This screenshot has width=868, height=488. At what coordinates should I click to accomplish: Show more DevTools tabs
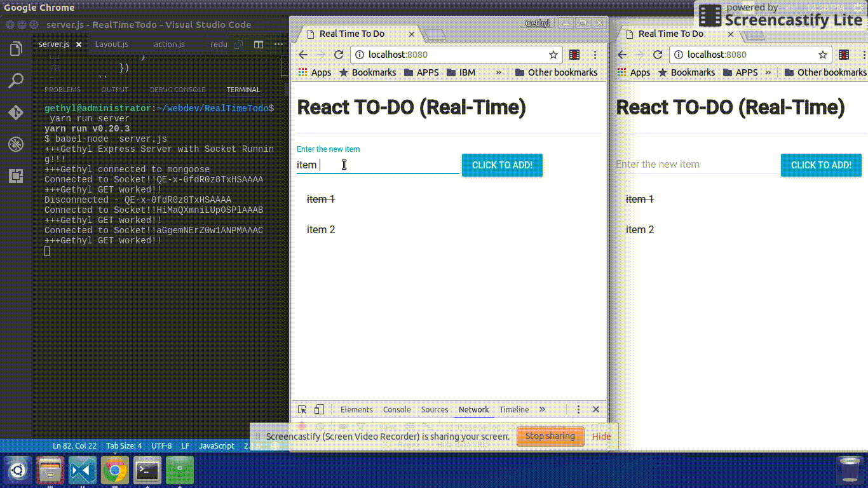(542, 410)
